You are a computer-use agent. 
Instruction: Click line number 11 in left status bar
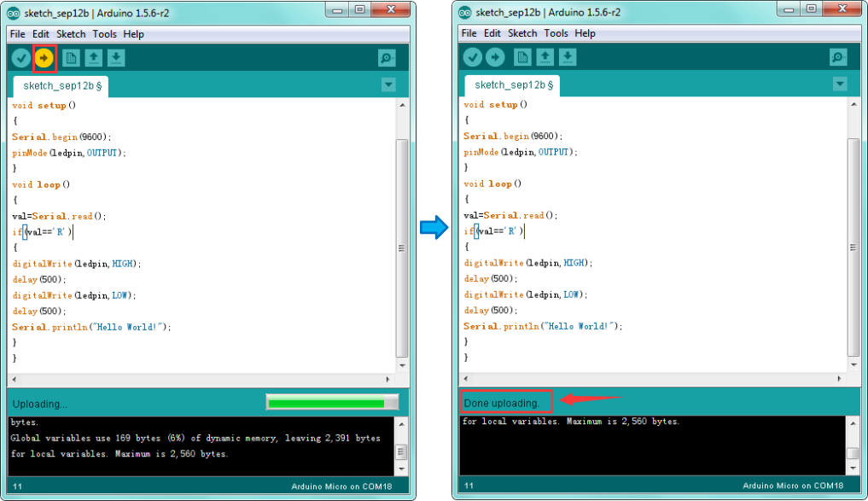point(18,486)
